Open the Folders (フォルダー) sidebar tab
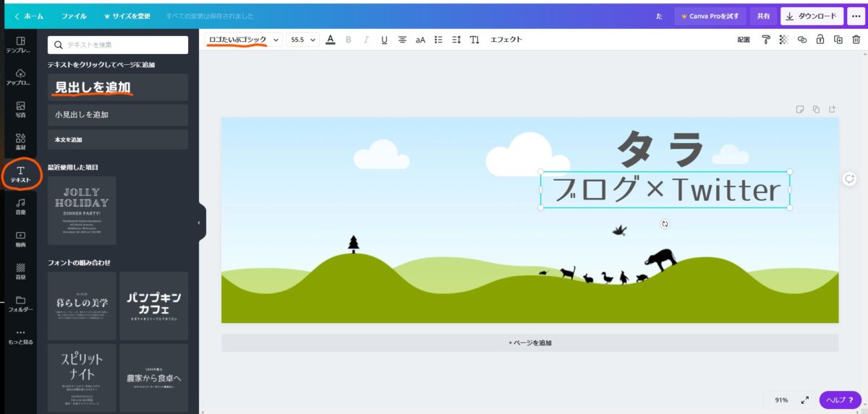This screenshot has height=414, width=868. [20, 303]
